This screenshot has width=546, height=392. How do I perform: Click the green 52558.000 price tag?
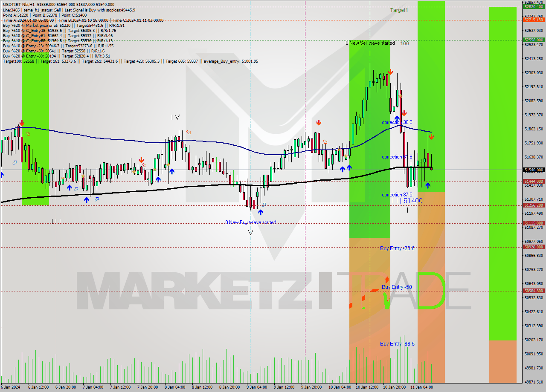coord(534,40)
